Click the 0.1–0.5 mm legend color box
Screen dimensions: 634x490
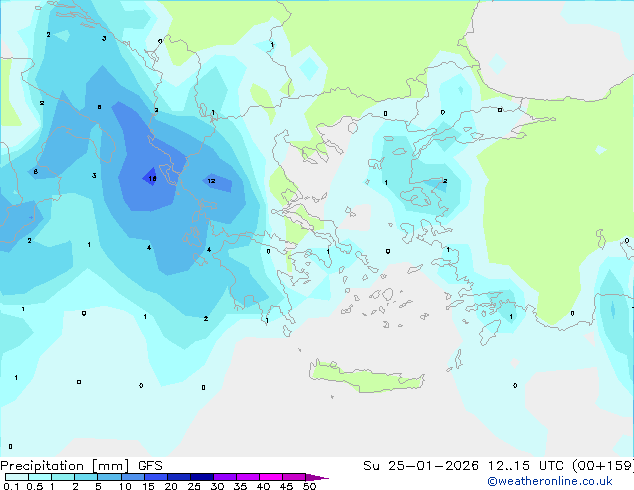[x=17, y=477]
